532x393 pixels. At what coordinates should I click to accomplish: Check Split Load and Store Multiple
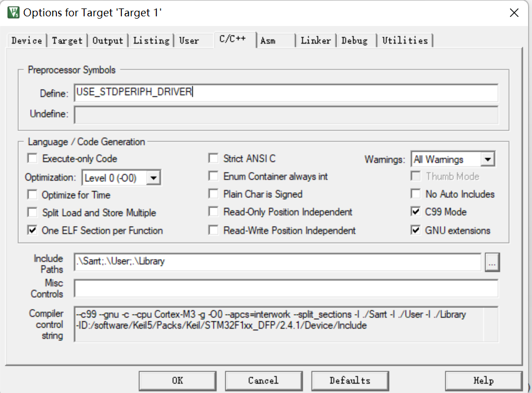[x=32, y=212]
